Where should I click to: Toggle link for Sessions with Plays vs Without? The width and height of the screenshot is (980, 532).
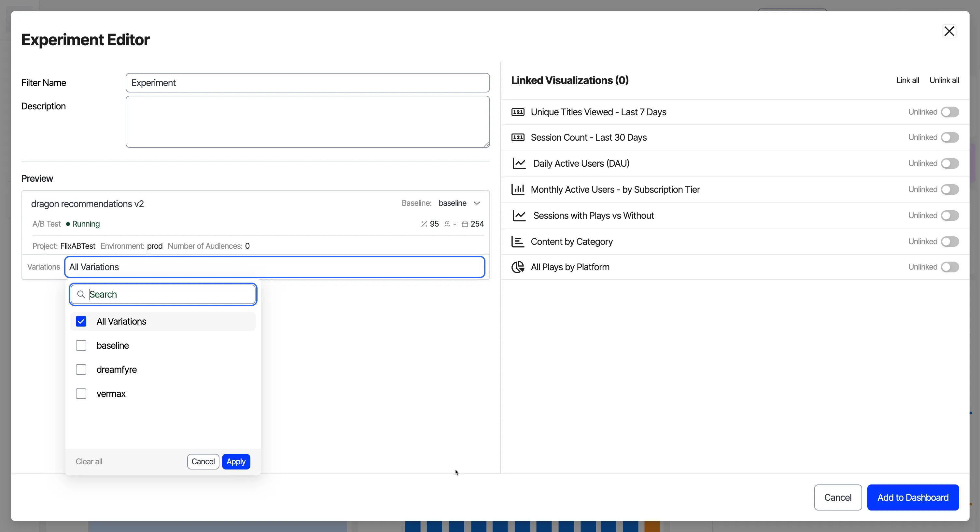coord(950,216)
